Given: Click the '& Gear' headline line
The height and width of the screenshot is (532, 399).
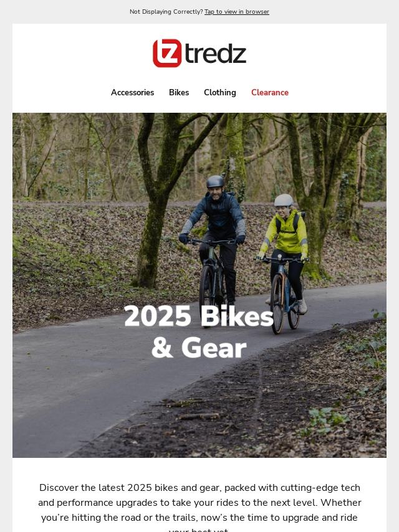Looking at the screenshot, I should click(199, 348).
